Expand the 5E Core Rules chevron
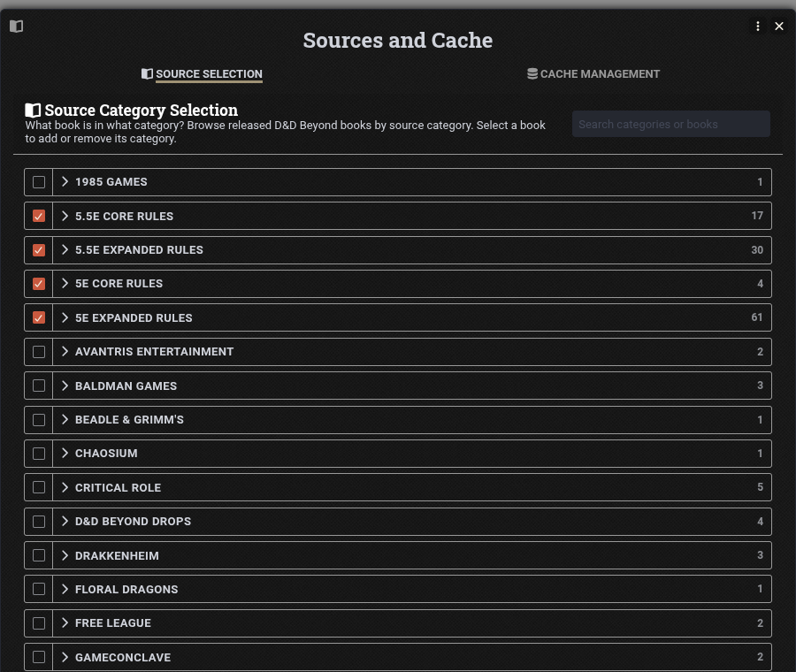Viewport: 796px width, 672px height. pos(65,283)
